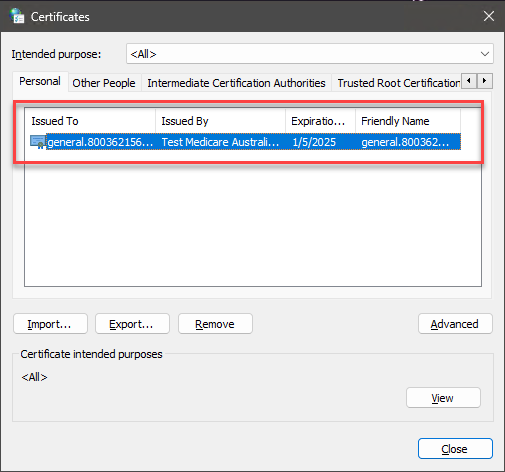505x472 pixels.
Task: Open Intermediate Certification Authorities tab
Action: 236,83
